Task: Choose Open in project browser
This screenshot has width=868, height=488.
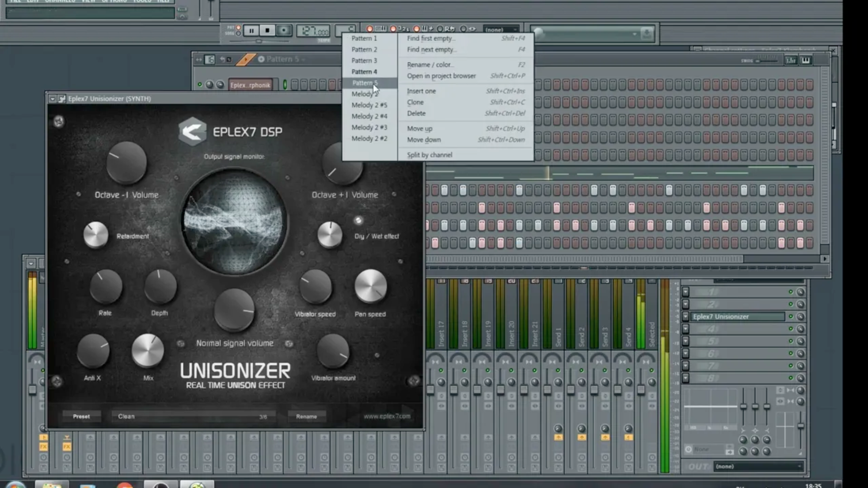Action: coord(466,76)
